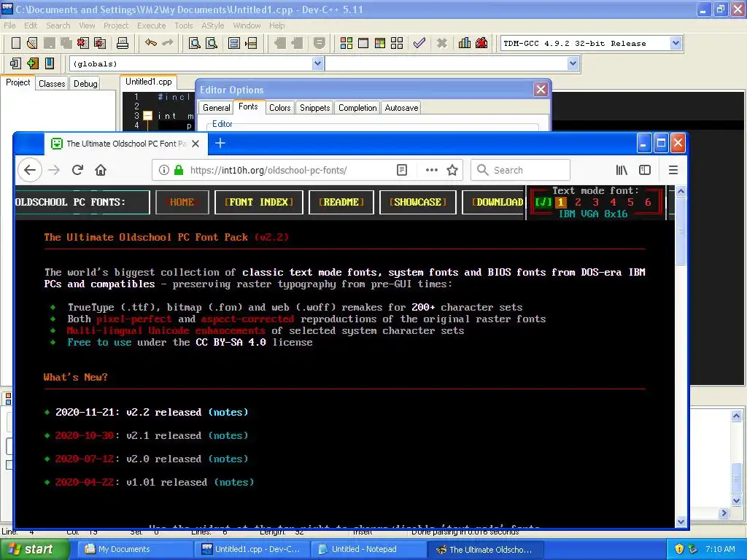The image size is (747, 560).
Task: Click the bar chart Profile analysis icon
Action: 465,43
